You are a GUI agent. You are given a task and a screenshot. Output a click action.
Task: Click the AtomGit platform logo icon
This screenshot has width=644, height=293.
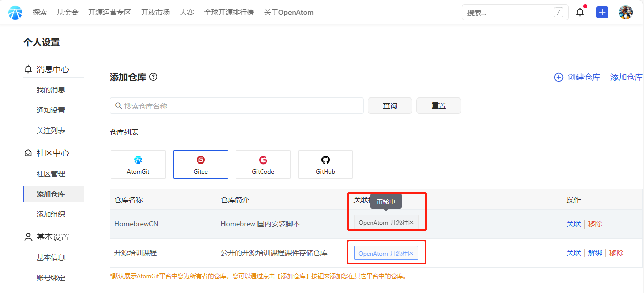point(138,160)
